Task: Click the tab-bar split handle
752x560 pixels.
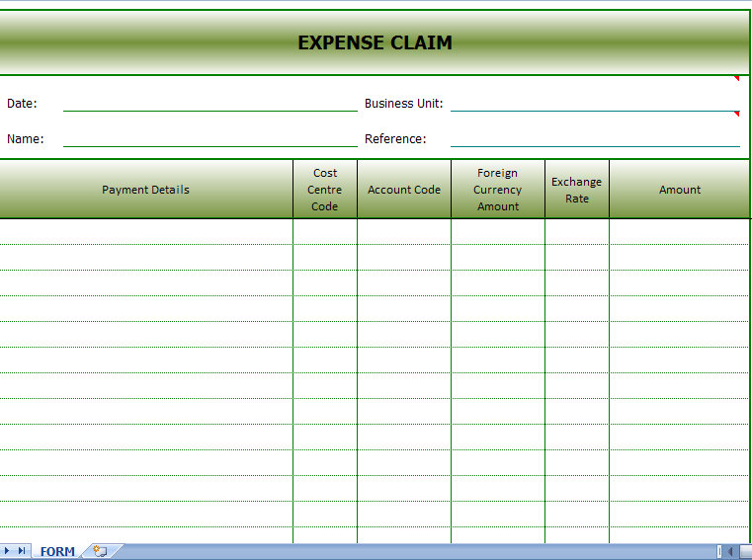Action: 719,552
